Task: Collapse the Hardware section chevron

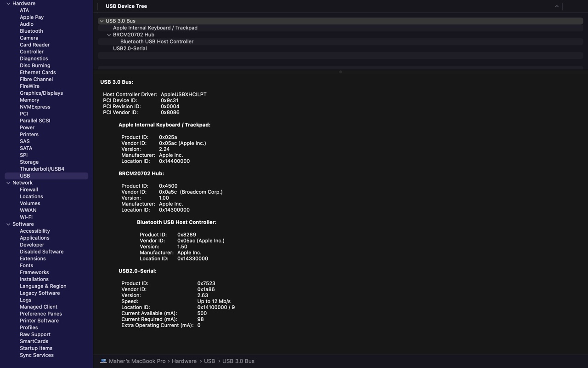Action: [x=8, y=4]
